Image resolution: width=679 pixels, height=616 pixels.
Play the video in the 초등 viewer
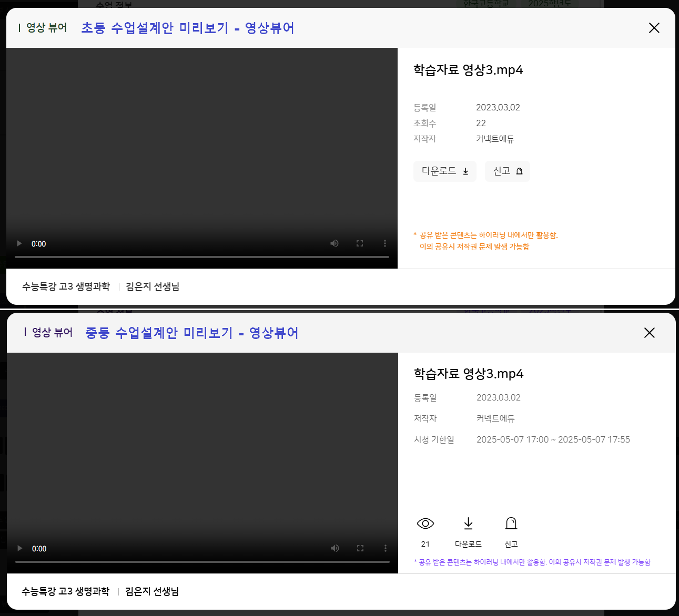19,243
